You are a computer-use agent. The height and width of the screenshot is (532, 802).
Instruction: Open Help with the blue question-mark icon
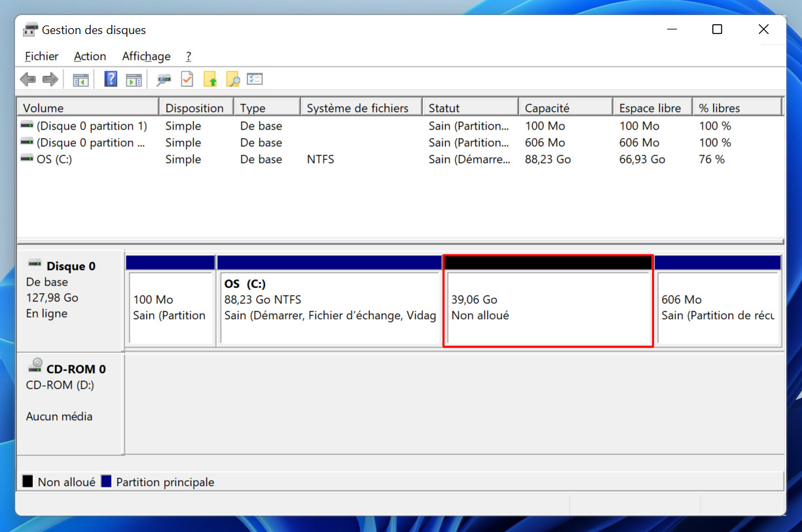(111, 80)
